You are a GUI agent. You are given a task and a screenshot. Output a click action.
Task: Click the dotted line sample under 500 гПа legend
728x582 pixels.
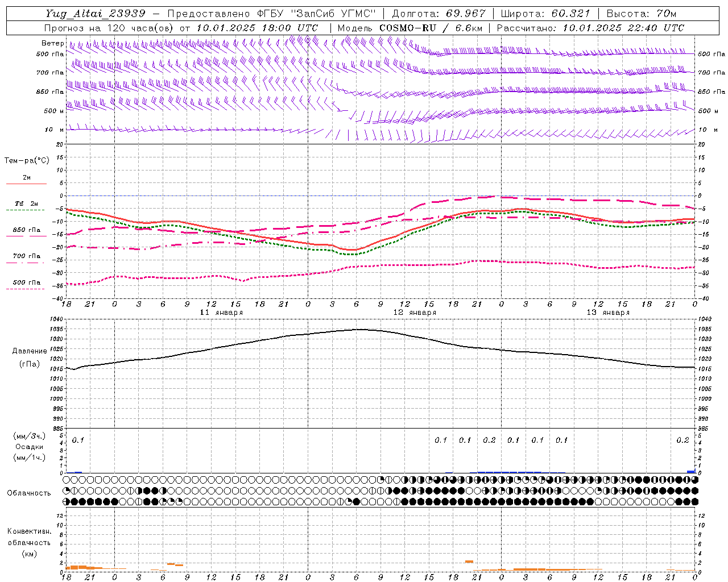point(25,289)
